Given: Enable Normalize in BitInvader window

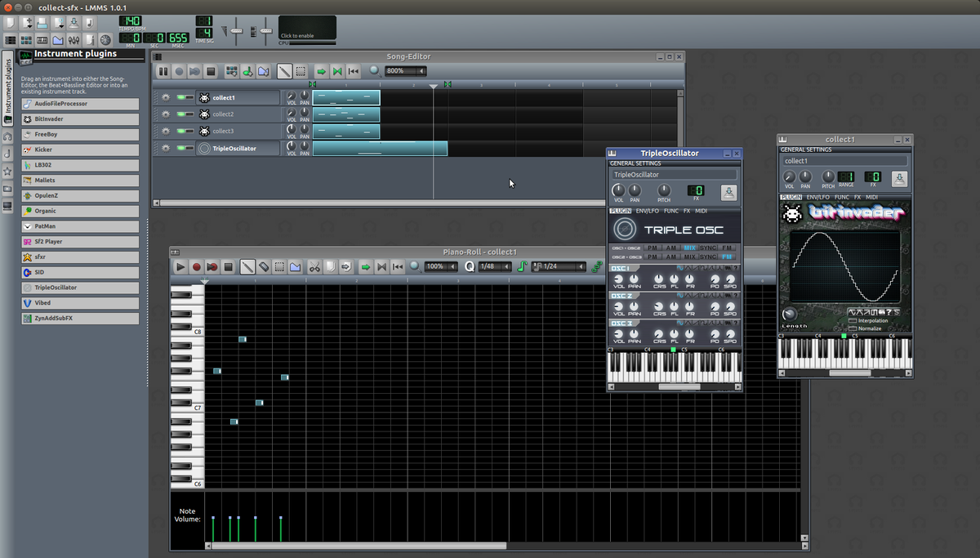Looking at the screenshot, I should point(853,328).
